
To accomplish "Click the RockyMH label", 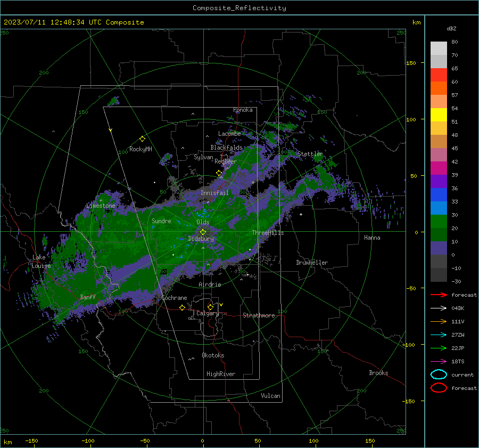I will [x=141, y=149].
